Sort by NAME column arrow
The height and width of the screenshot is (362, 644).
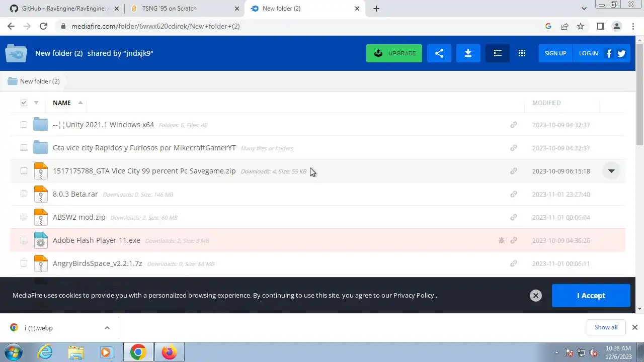tap(80, 103)
